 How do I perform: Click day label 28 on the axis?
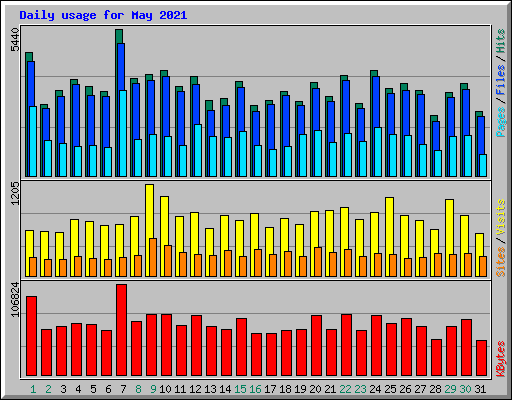(x=435, y=389)
